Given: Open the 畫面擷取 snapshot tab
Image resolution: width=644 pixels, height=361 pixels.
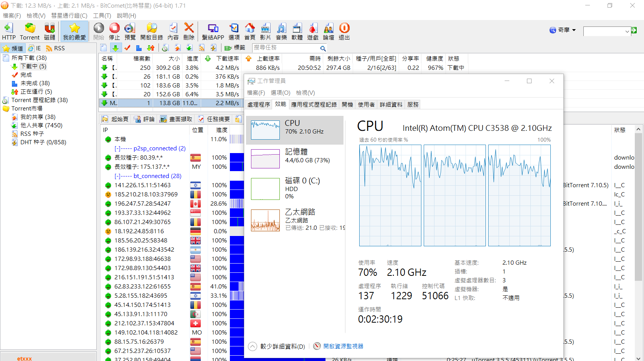Looking at the screenshot, I should [176, 119].
